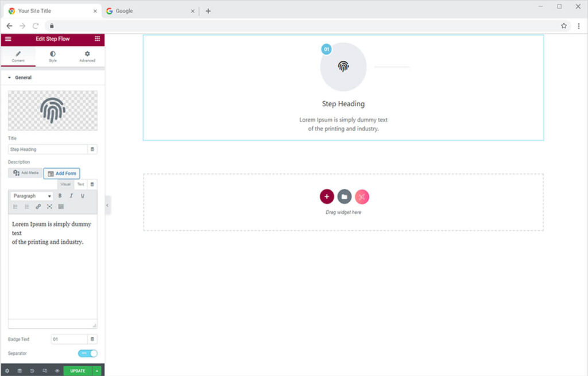Toggle preview with the eye icon
The height and width of the screenshot is (376, 588).
tap(57, 371)
